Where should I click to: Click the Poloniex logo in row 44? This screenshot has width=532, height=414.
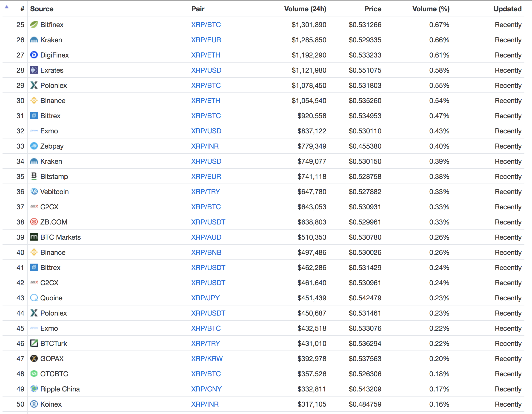pos(34,313)
